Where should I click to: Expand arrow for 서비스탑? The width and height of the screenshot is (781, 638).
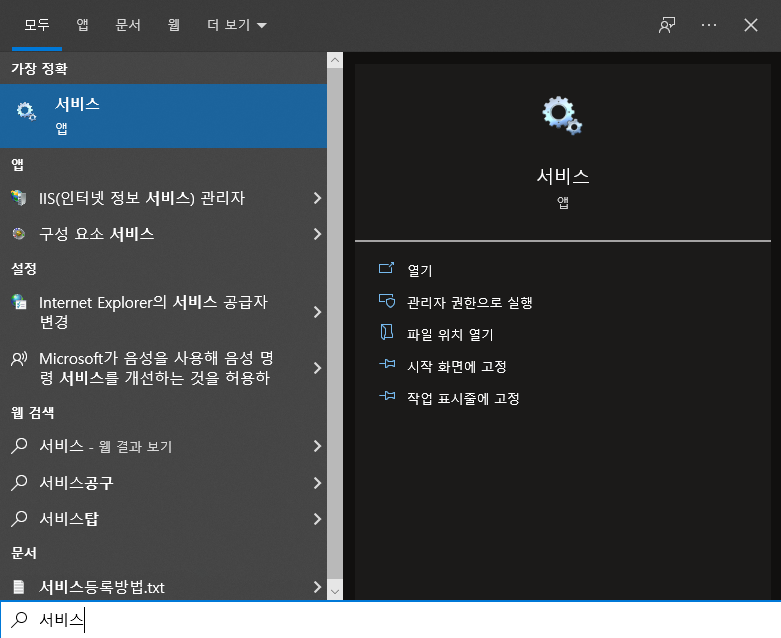(317, 519)
